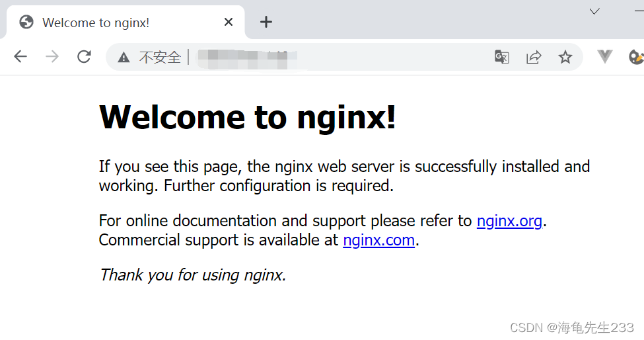
Task: Click the extension icon at far right
Action: coord(636,57)
